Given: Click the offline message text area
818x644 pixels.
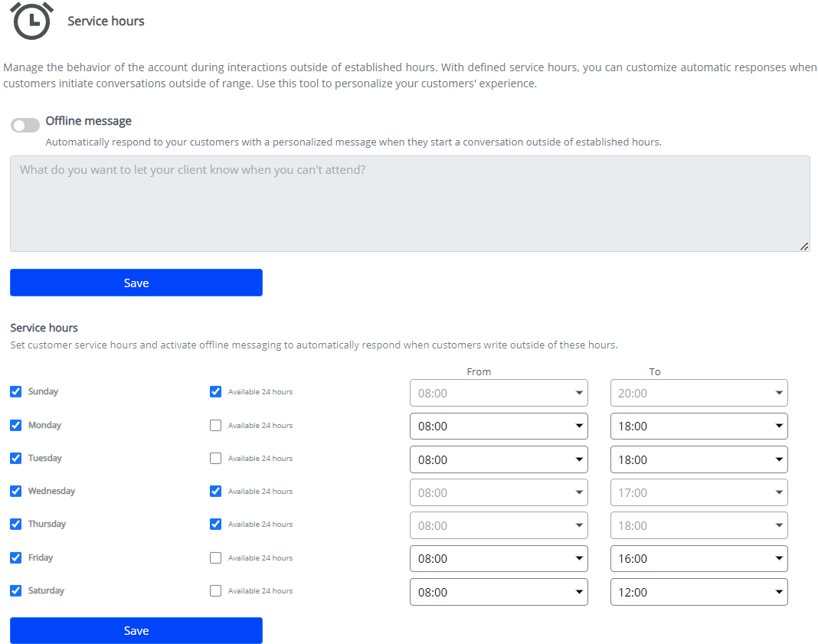Looking at the screenshot, I should click(409, 204).
